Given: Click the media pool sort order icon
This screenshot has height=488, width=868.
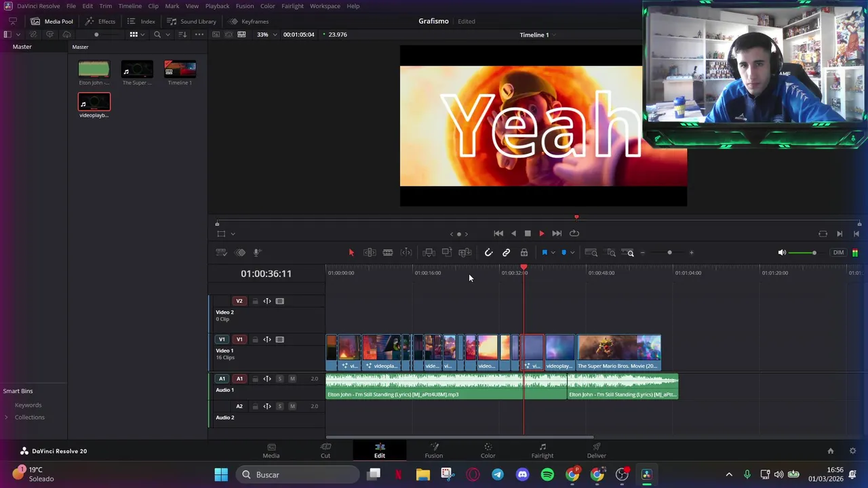Looking at the screenshot, I should coord(182,35).
